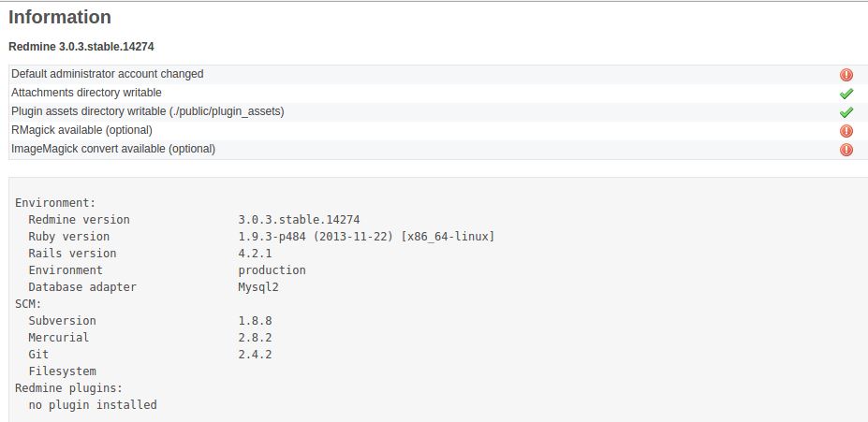Click the Filesystem SCM entry

point(62,371)
